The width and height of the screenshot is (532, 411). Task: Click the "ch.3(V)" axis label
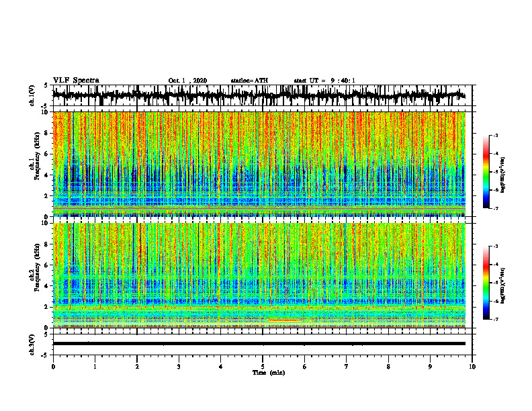click(33, 345)
